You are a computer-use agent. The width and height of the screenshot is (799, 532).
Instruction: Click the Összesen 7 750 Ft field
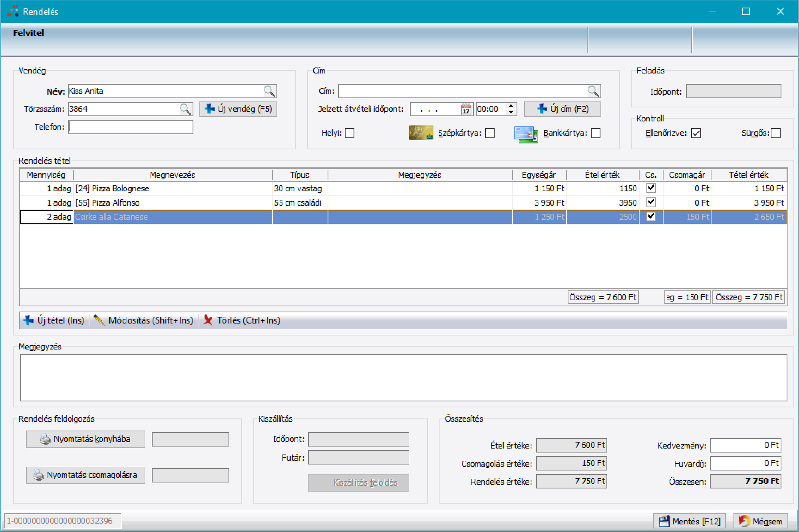coord(745,481)
